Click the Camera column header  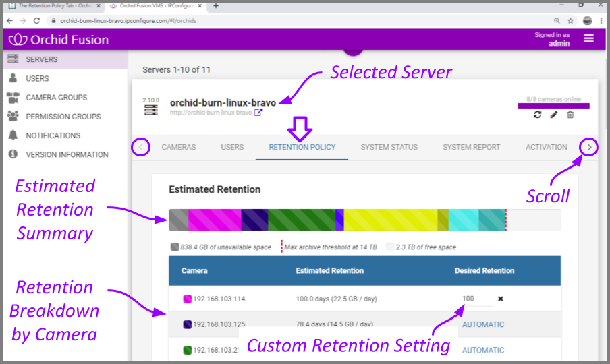pos(194,271)
